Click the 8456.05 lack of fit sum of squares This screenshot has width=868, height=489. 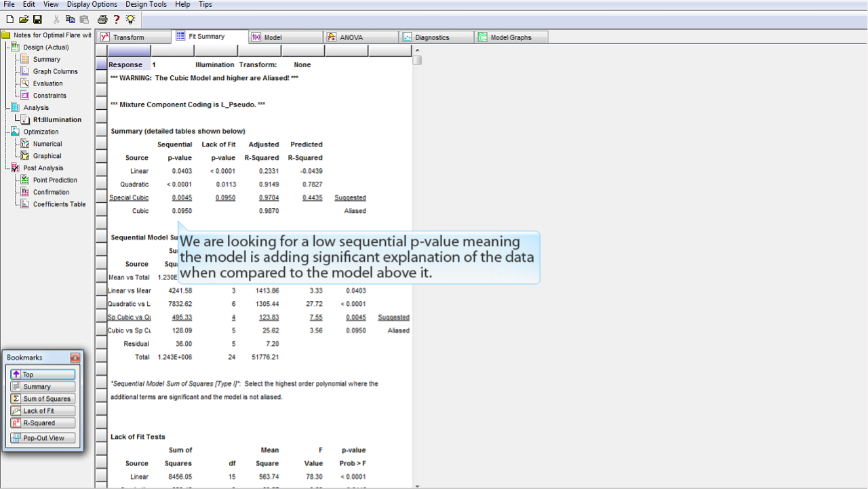click(180, 477)
